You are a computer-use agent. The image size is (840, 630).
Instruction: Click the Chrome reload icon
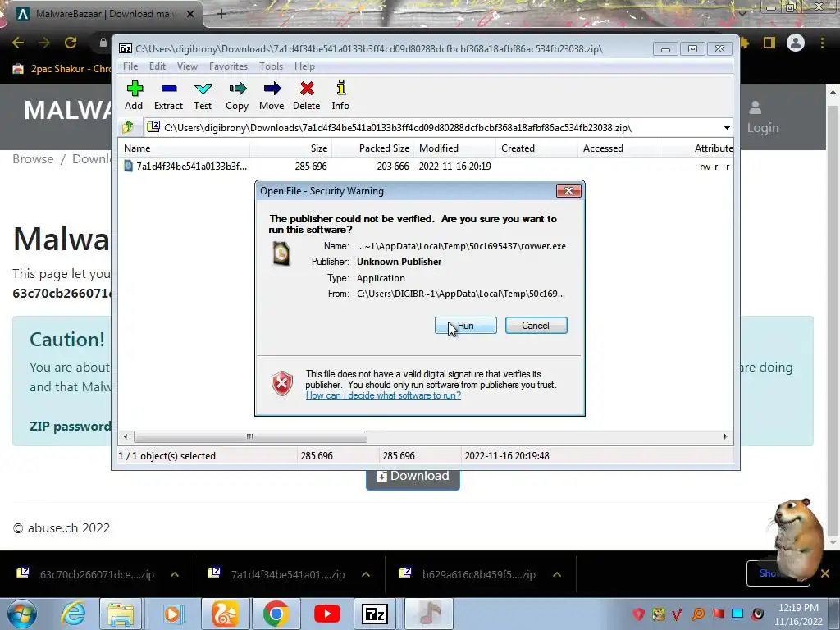71,43
